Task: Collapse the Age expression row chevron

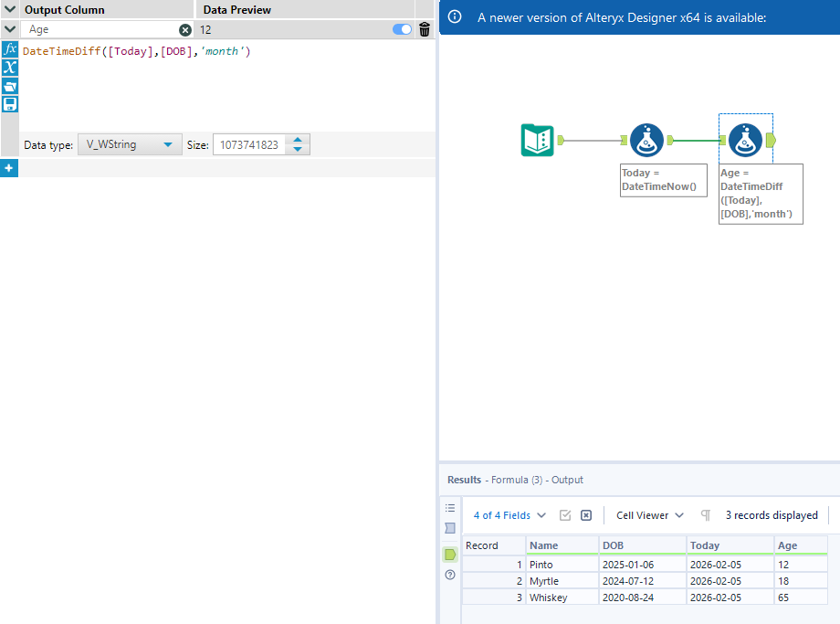Action: pyautogui.click(x=9, y=29)
